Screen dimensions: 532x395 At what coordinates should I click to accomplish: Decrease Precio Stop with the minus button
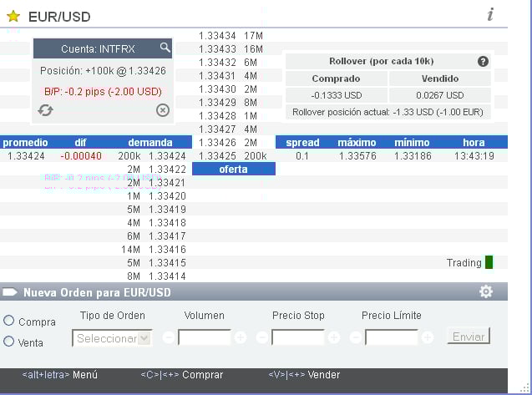click(x=262, y=337)
